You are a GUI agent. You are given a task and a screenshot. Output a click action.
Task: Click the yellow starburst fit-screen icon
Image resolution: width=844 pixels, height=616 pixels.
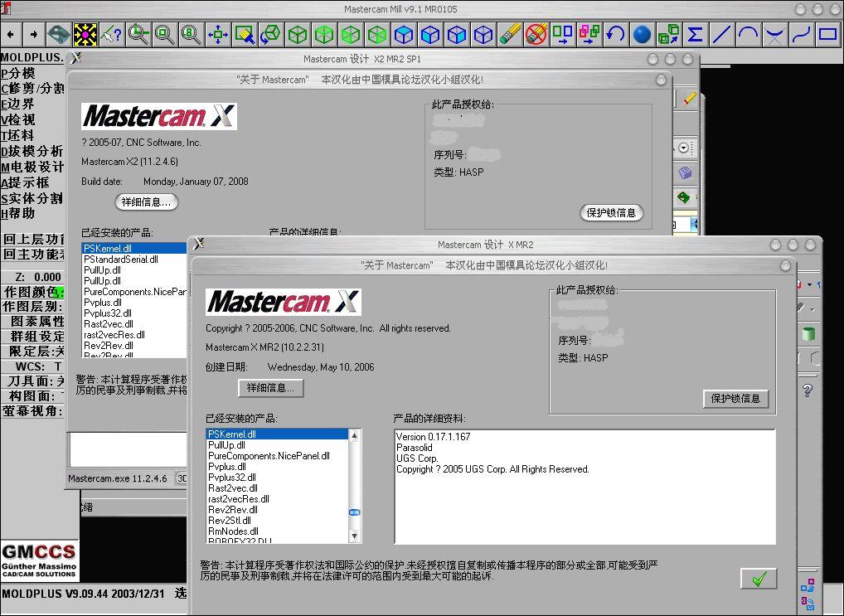[85, 35]
